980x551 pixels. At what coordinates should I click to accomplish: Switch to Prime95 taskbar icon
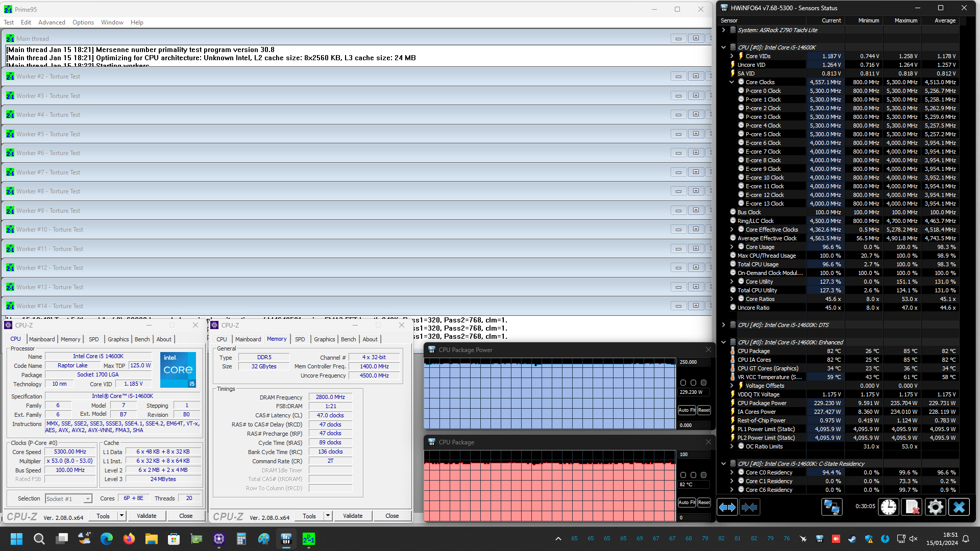pyautogui.click(x=309, y=539)
